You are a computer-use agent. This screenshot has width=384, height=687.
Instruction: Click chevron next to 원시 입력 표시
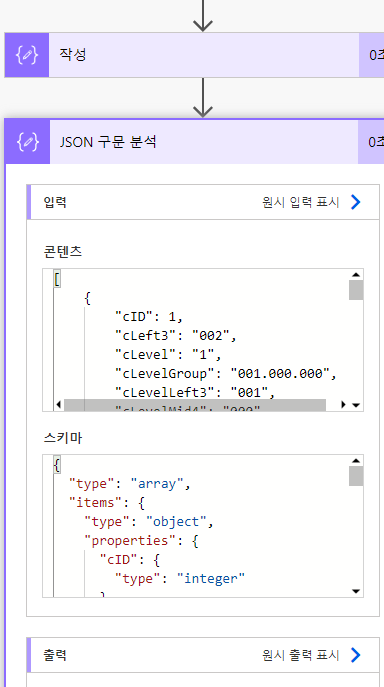pos(356,202)
